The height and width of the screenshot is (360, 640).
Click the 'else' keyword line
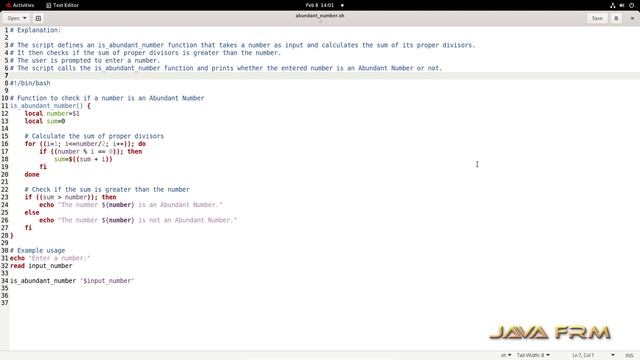32,213
